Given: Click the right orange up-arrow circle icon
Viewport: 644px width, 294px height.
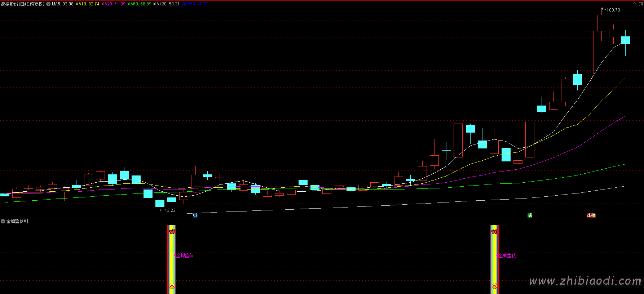Looking at the screenshot, I should [x=494, y=286].
